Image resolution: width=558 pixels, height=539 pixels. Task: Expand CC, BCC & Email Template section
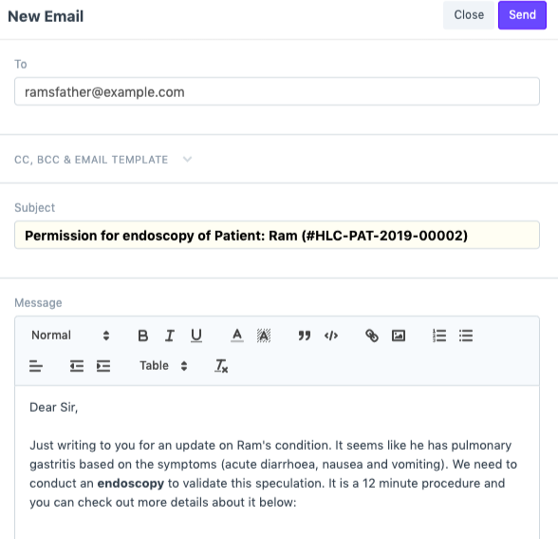pos(103,159)
